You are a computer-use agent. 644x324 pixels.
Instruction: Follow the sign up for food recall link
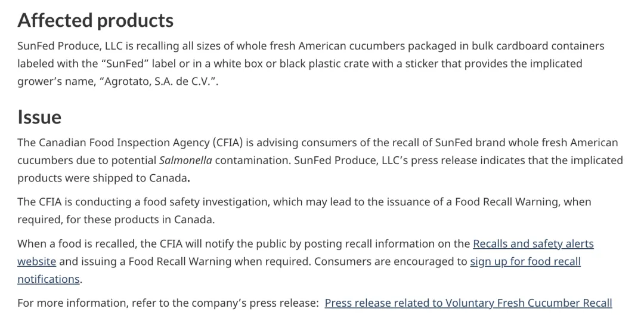click(x=525, y=261)
